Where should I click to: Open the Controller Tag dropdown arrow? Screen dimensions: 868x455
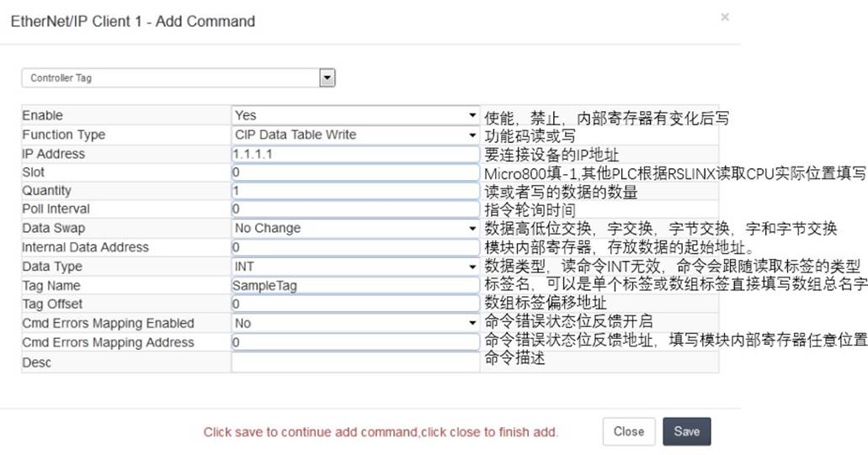(x=327, y=78)
